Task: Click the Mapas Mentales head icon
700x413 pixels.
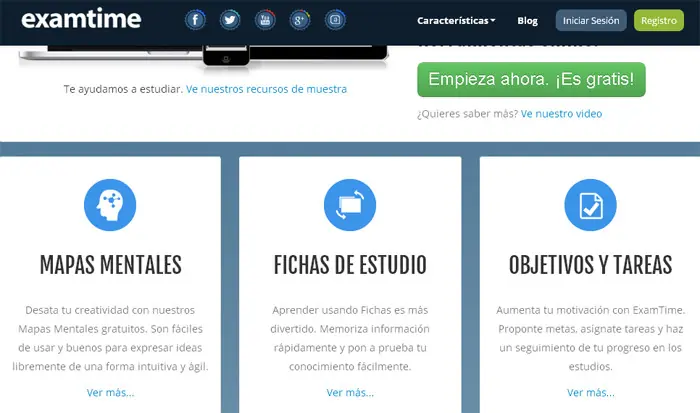Action: click(x=110, y=205)
